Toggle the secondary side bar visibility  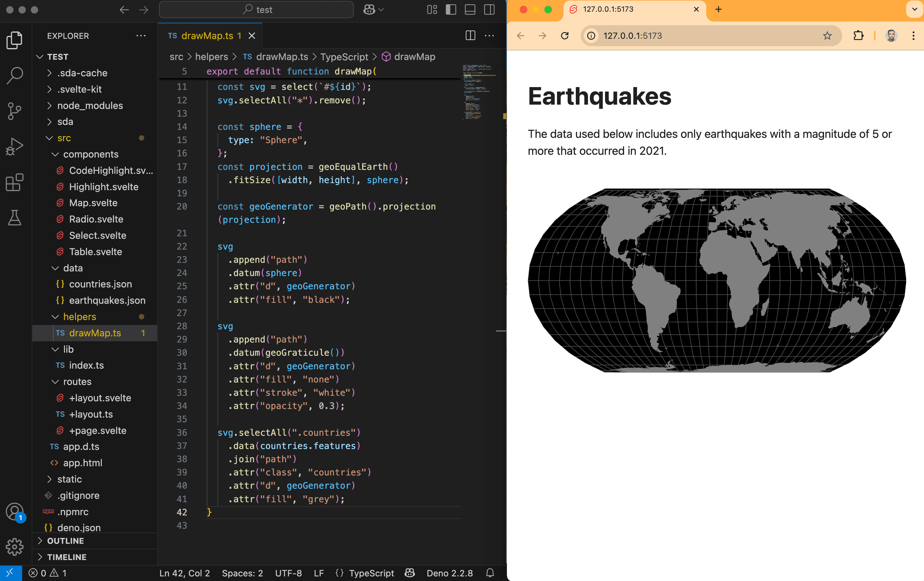tap(489, 10)
